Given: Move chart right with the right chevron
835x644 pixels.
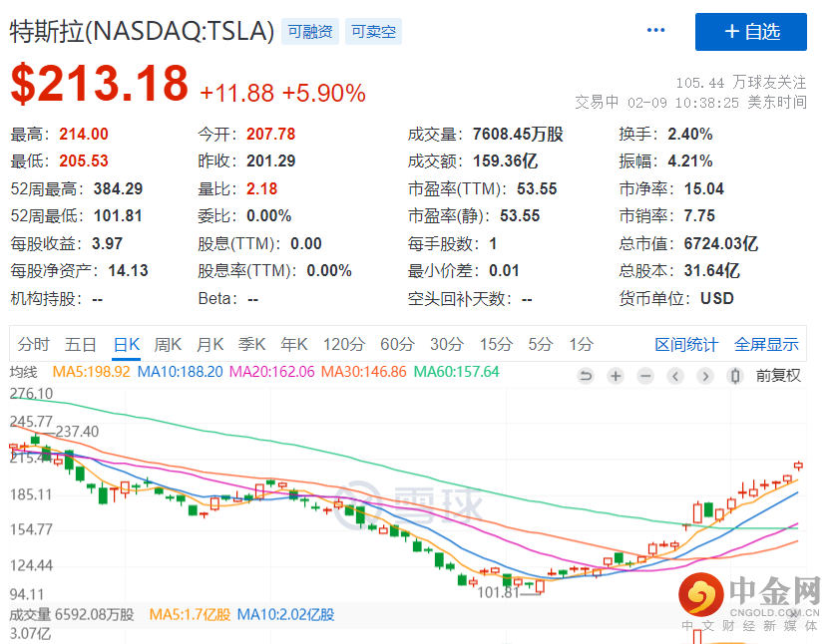Looking at the screenshot, I should (705, 376).
